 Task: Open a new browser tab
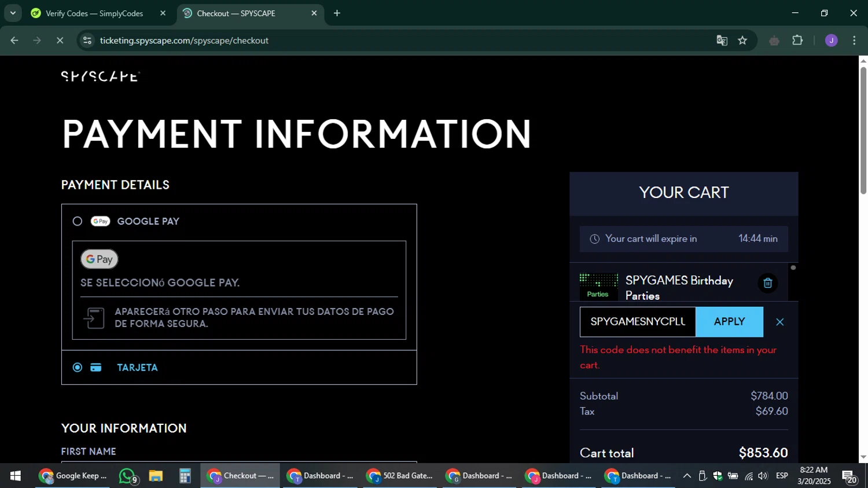point(337,13)
